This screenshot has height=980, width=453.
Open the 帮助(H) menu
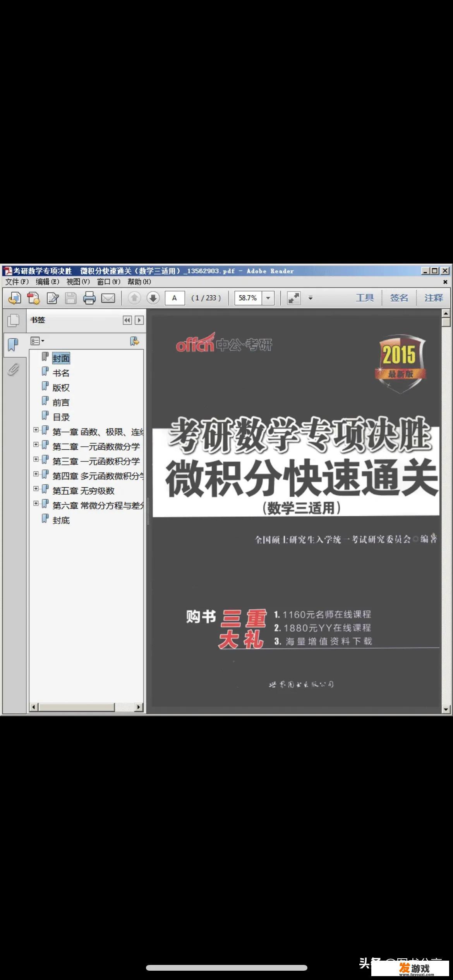pyautogui.click(x=139, y=282)
